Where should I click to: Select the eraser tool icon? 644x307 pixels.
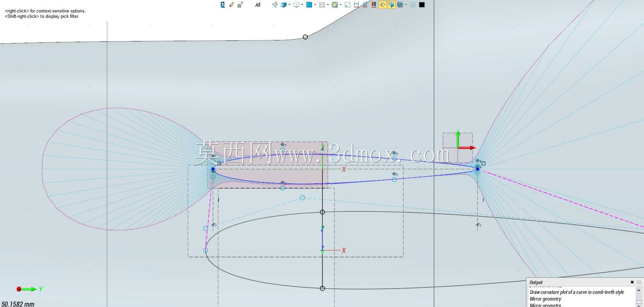[x=232, y=5]
